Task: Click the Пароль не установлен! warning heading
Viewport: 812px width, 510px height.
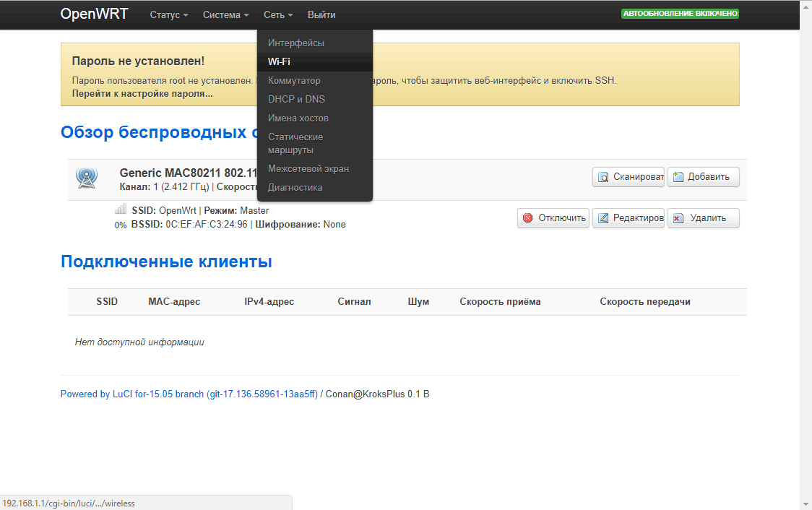Action: point(138,61)
